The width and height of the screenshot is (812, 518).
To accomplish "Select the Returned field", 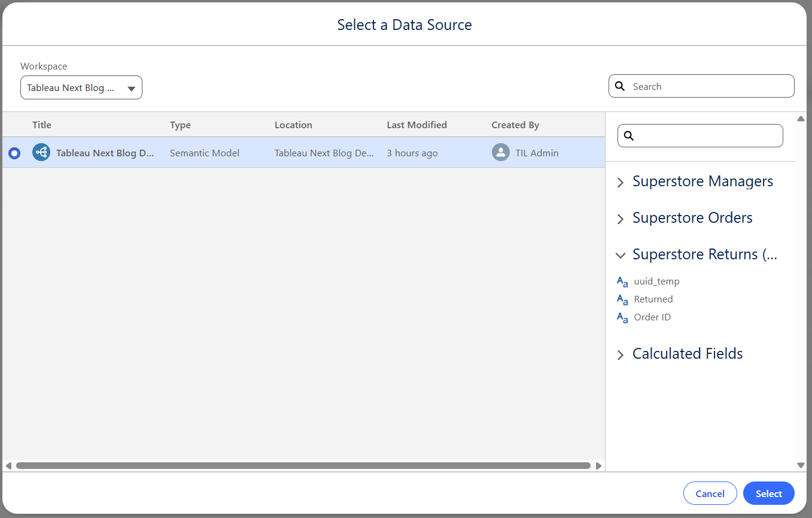I will 653,299.
